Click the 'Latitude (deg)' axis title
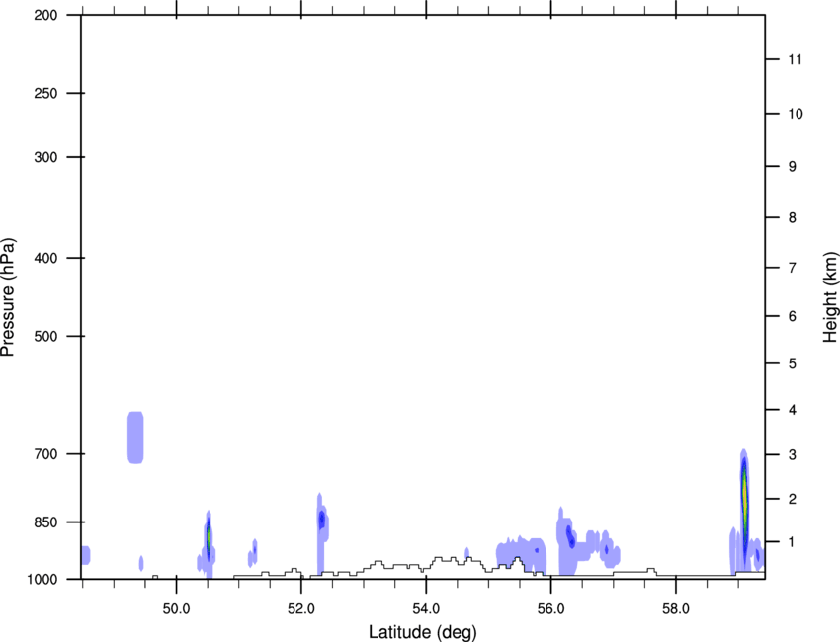 423,632
